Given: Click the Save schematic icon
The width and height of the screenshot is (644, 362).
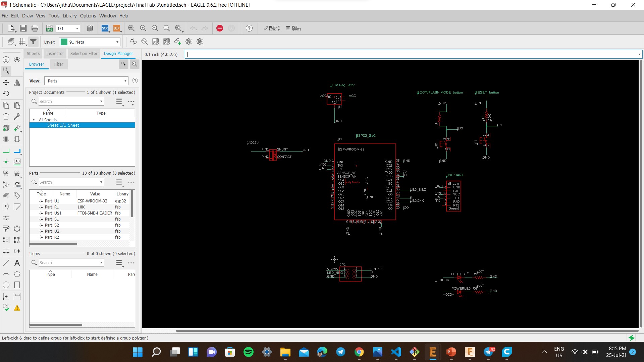Looking at the screenshot, I should point(23,28).
